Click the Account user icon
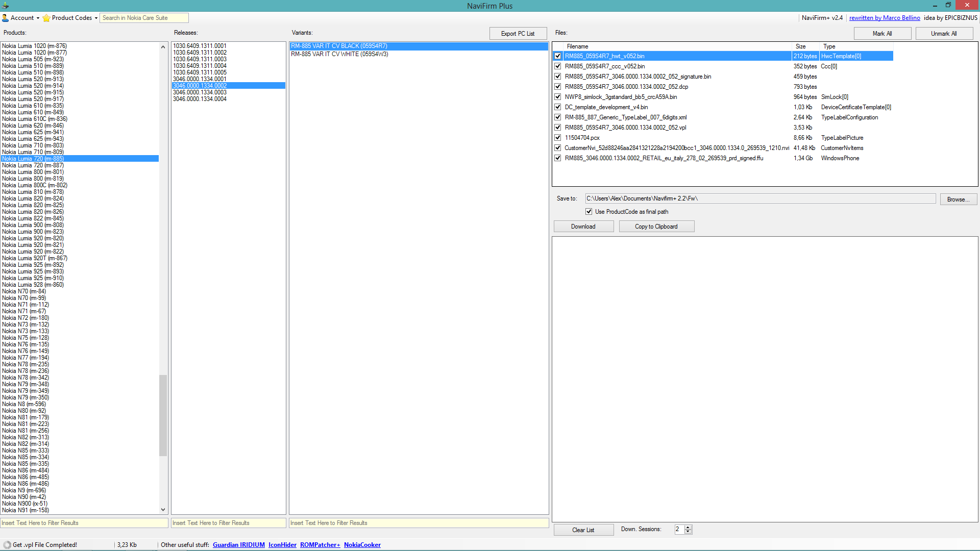Viewport: 980px width, 551px height. pyautogui.click(x=5, y=18)
